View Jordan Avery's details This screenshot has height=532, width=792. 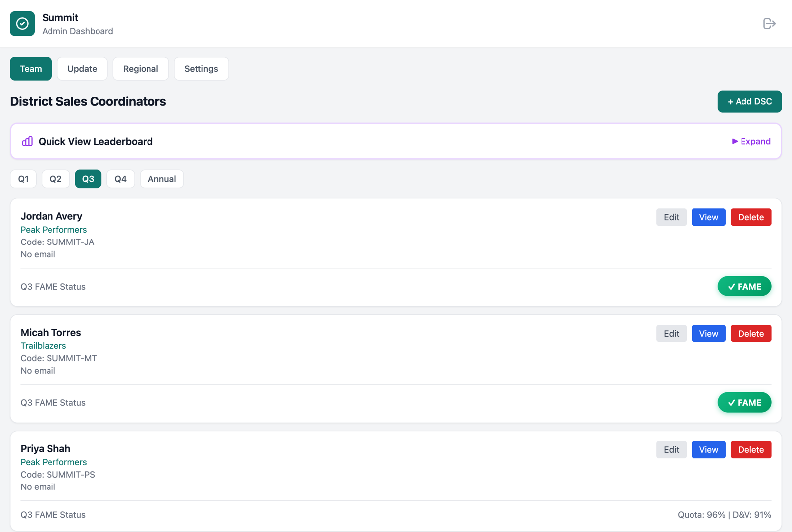click(708, 217)
